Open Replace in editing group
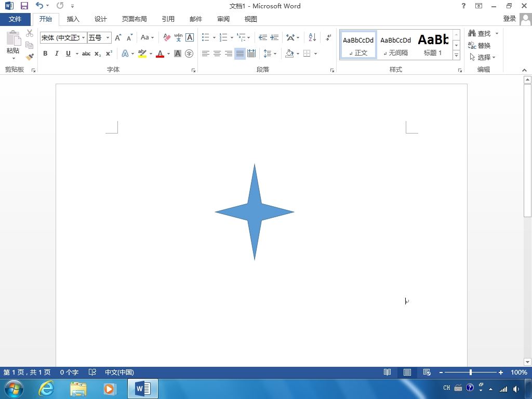 480,45
